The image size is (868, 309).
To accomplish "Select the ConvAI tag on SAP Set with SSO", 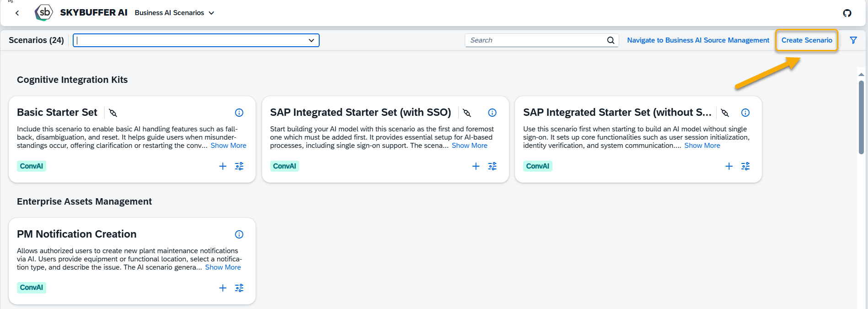I will 284,166.
